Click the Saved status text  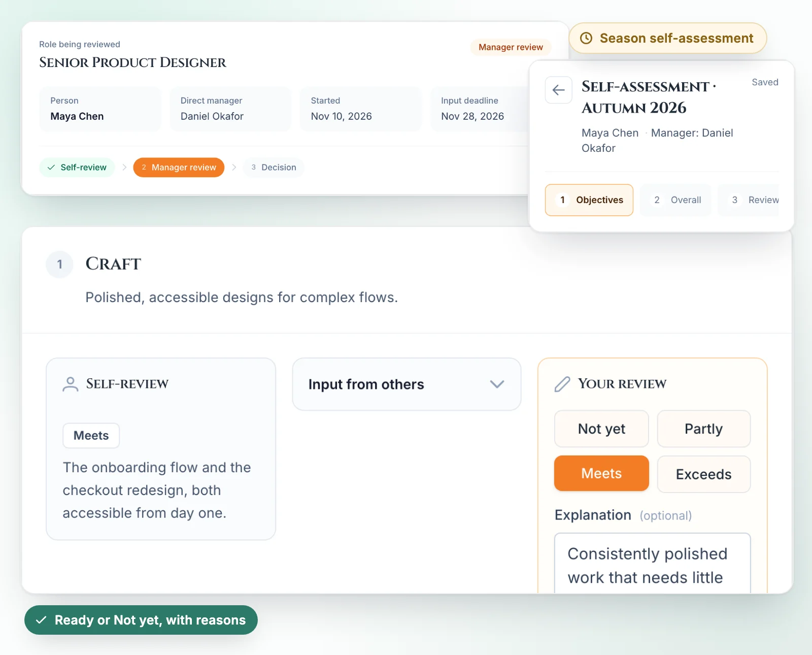pos(765,82)
